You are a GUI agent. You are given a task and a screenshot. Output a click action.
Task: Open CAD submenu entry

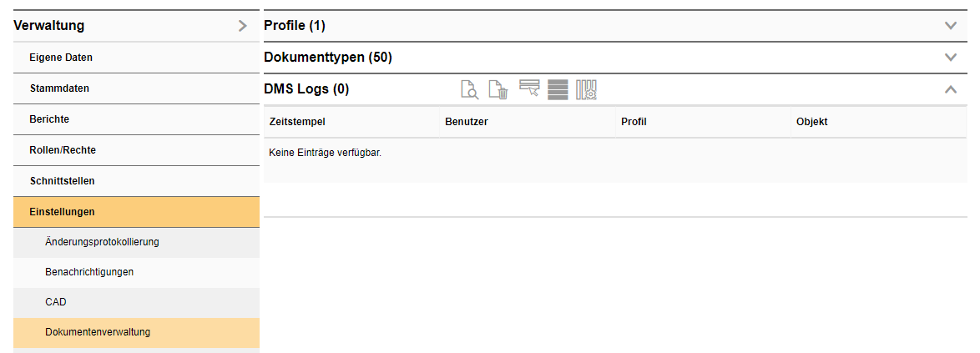[x=136, y=302]
